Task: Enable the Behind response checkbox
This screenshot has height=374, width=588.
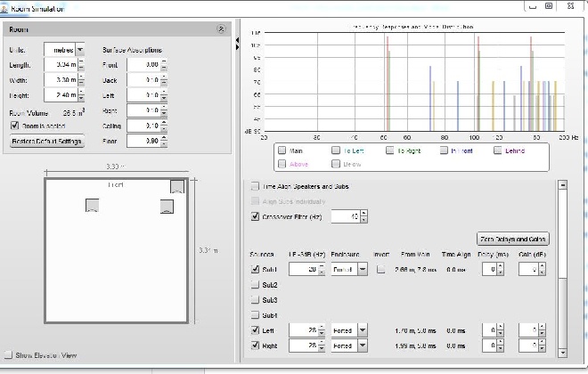Action: point(498,150)
